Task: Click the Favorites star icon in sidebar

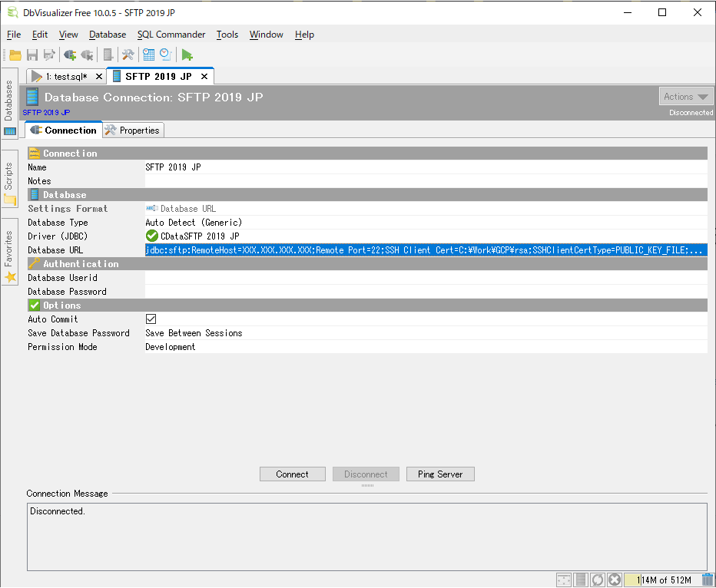Action: 10,277
